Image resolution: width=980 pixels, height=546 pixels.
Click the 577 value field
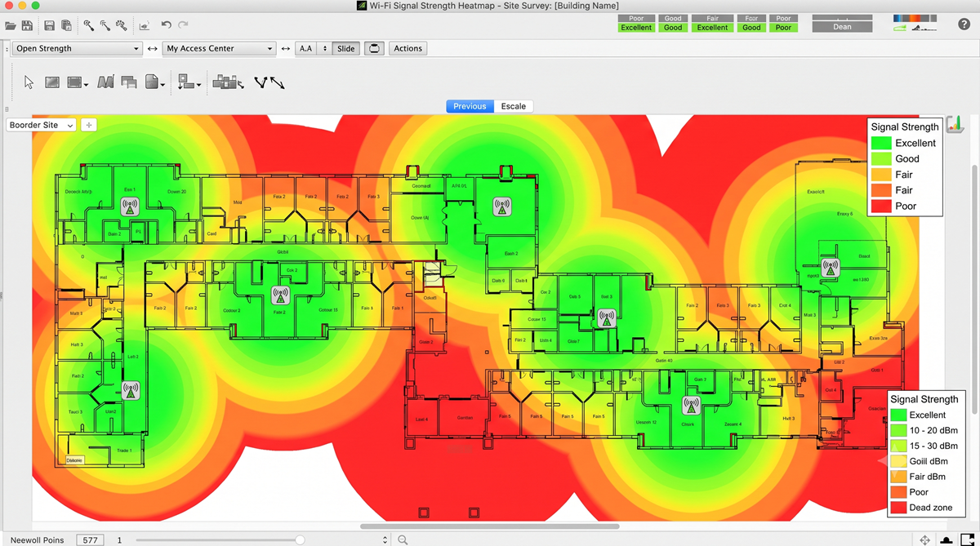pyautogui.click(x=90, y=539)
